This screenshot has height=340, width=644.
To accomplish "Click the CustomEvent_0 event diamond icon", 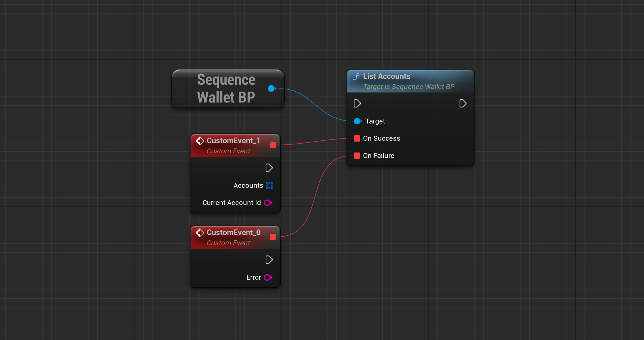I will (x=200, y=233).
